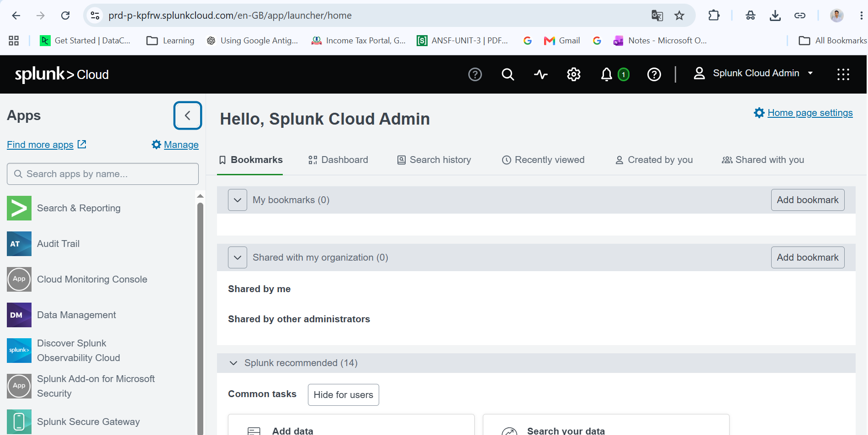
Task: Open Splunk Add-on for Microsoft Security icon
Action: point(19,386)
